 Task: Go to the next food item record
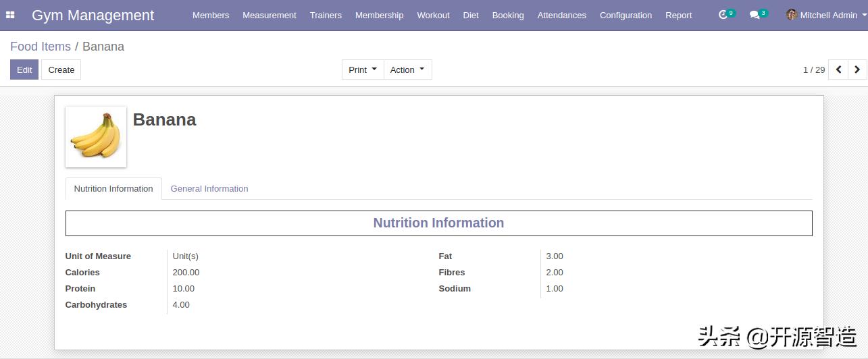(x=857, y=70)
